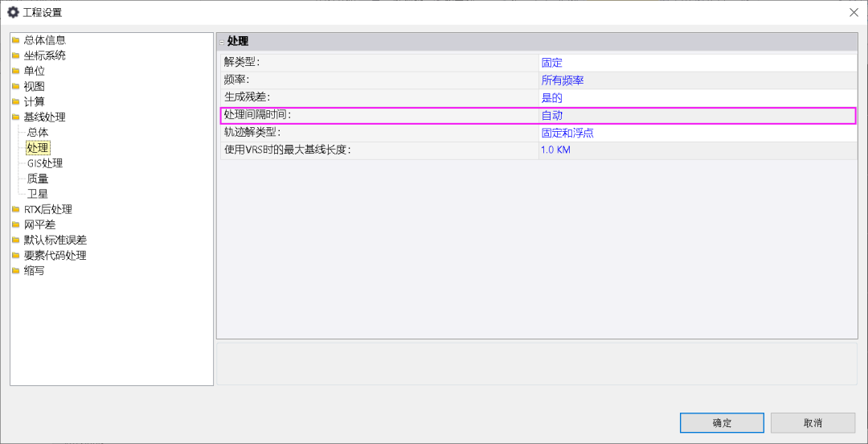868x444 pixels.
Task: Click the folder icon beside 计算
Action: 16,102
